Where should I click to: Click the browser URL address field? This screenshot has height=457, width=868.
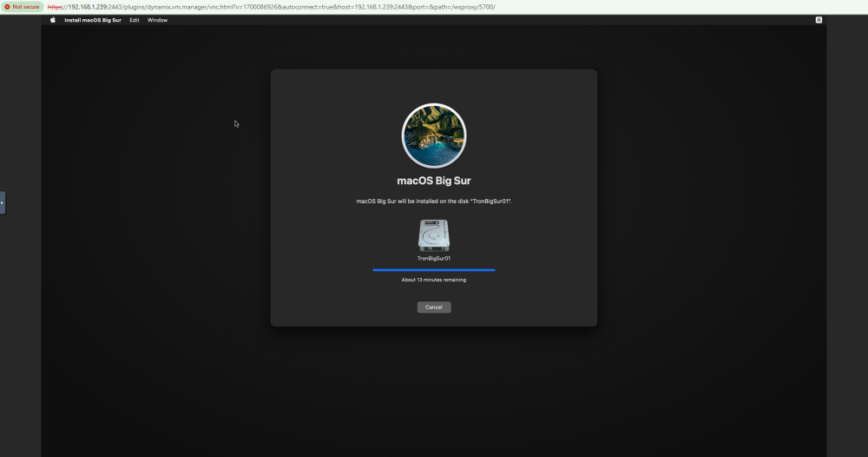click(x=271, y=7)
